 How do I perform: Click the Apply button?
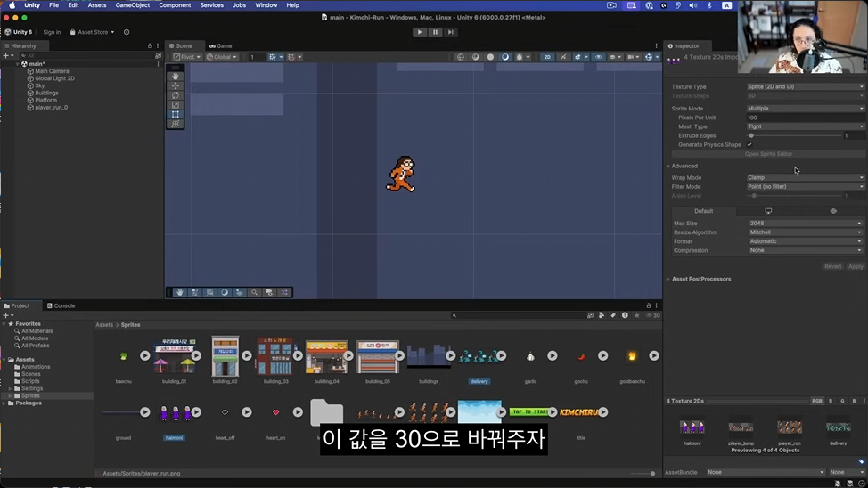(856, 266)
